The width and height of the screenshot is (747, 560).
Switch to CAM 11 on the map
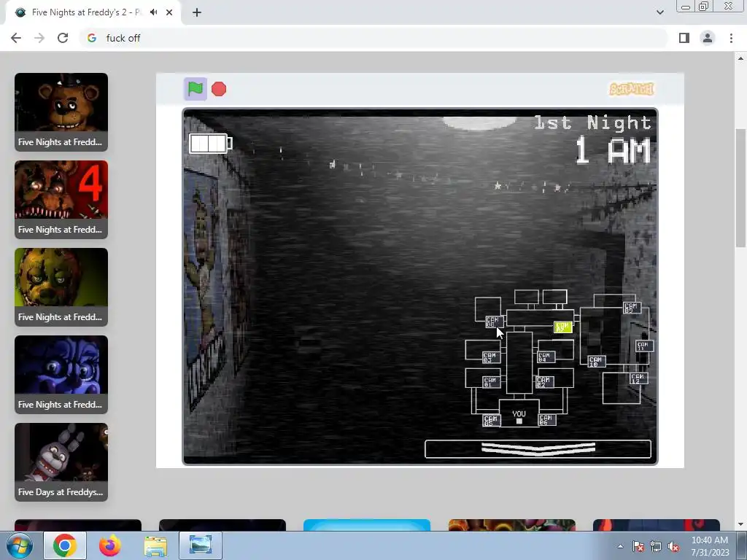coord(645,346)
